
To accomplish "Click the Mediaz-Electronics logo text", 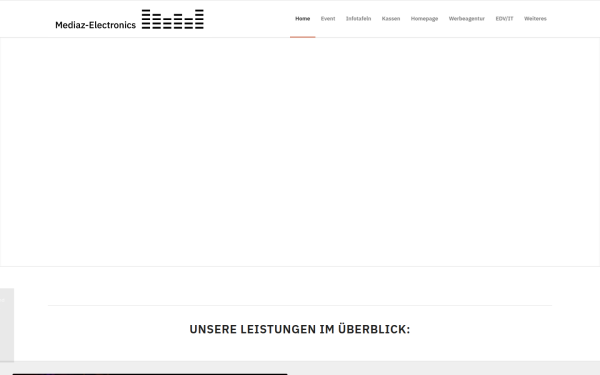I will 95,25.
